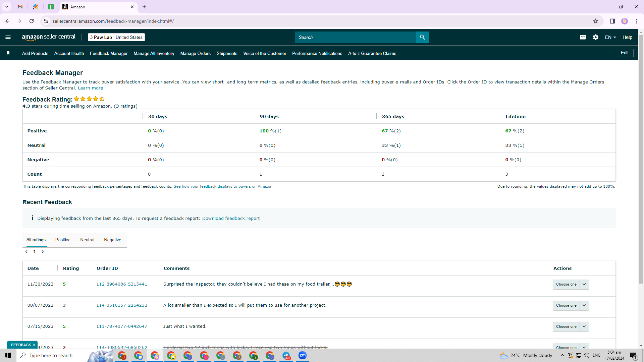This screenshot has height=362, width=644.
Task: Open order 112-8964086-5315441 link
Action: 122,284
